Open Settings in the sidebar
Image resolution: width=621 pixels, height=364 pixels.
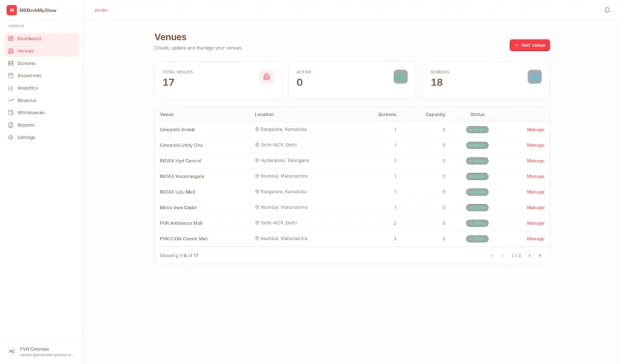click(42, 137)
